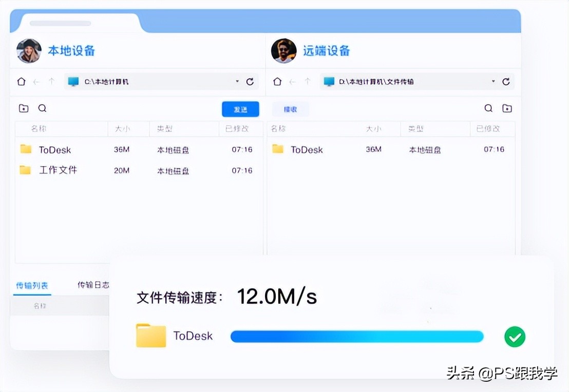This screenshot has height=392, width=569.
Task: Click home icon in local device panel
Action: [21, 82]
